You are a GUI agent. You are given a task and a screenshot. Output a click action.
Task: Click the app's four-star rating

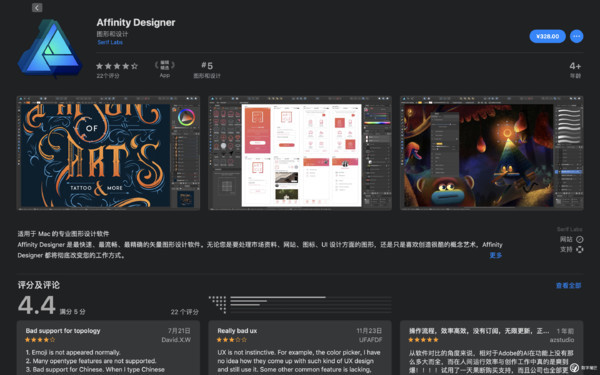point(117,66)
